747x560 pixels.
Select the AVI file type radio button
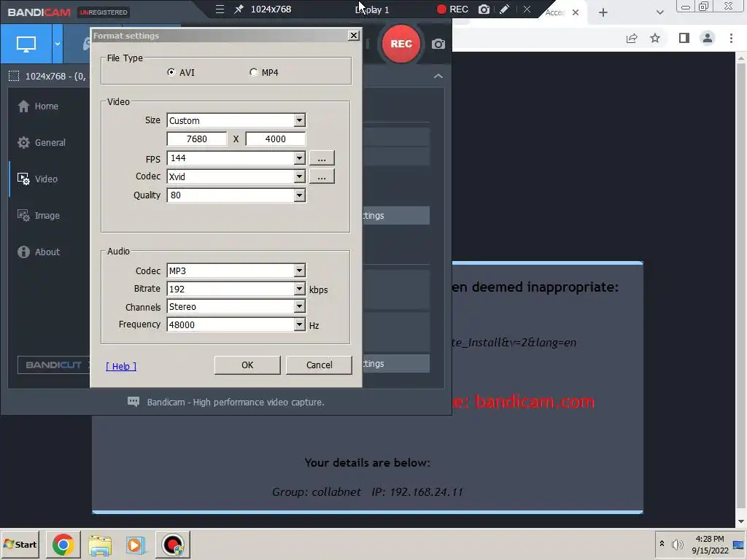[171, 72]
